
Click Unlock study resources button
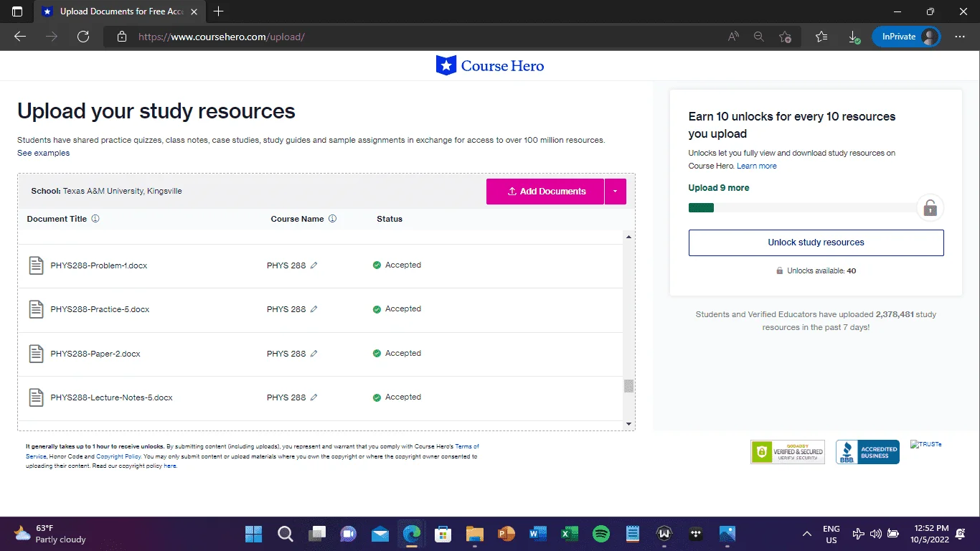[816, 242]
